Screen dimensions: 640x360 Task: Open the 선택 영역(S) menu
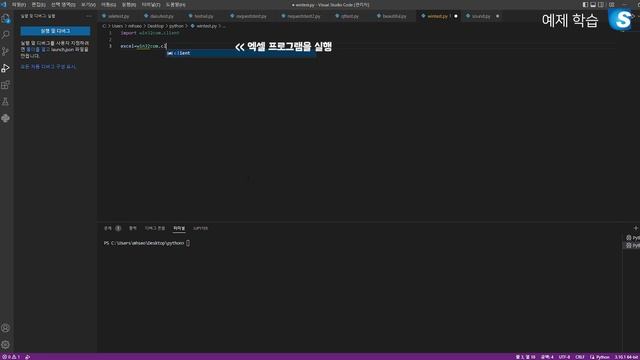click(x=63, y=4)
